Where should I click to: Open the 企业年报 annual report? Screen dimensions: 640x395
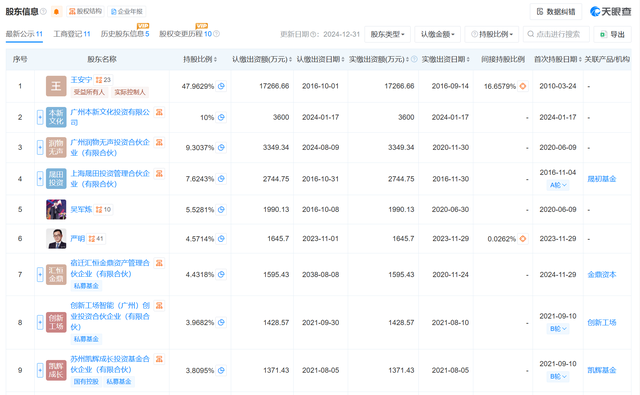(127, 12)
